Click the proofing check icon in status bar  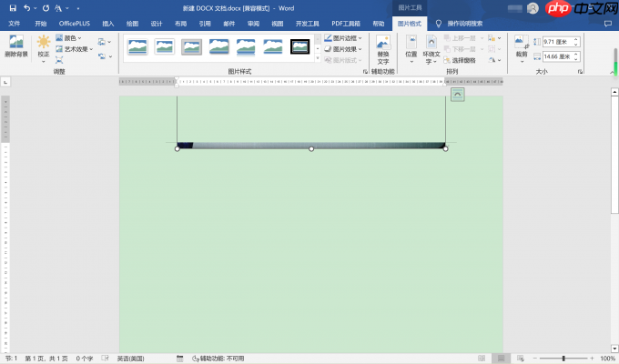105,359
